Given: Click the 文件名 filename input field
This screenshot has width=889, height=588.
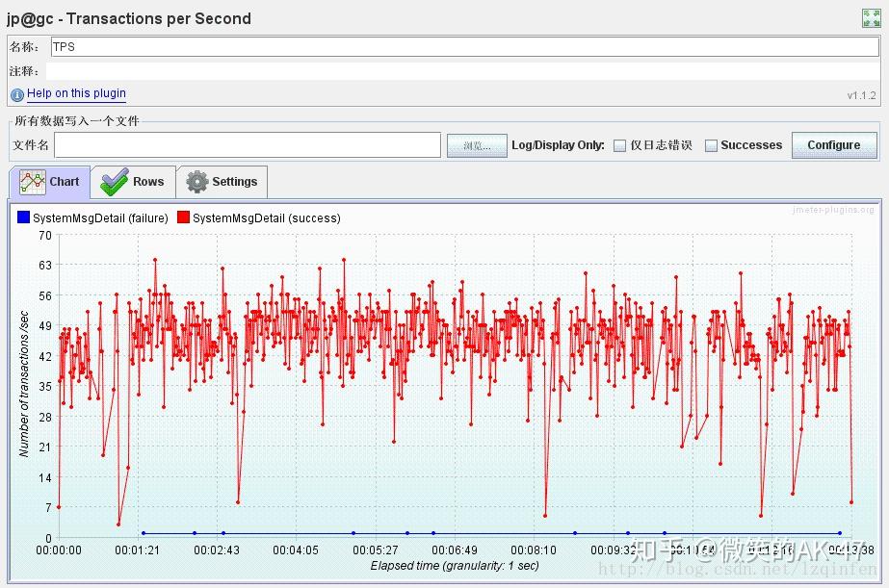Looking at the screenshot, I should (x=248, y=145).
